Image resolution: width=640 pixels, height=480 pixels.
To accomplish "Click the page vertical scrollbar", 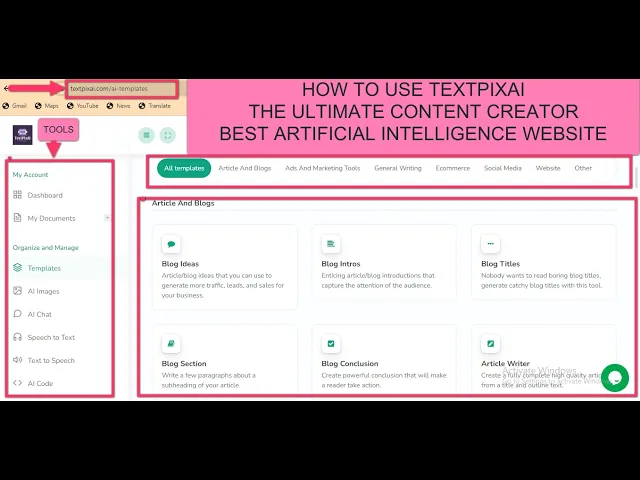I will coord(637,176).
